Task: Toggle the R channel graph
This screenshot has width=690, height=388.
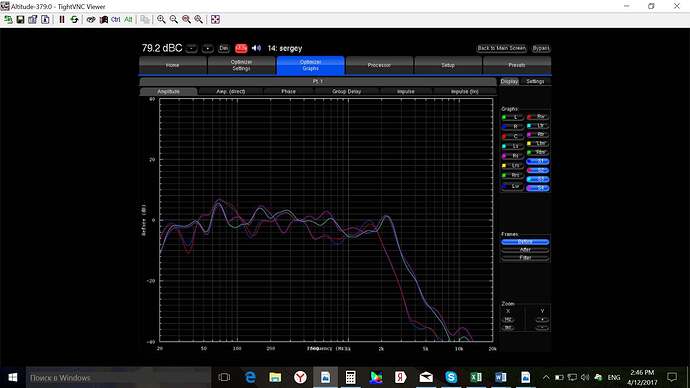Action: [512, 127]
